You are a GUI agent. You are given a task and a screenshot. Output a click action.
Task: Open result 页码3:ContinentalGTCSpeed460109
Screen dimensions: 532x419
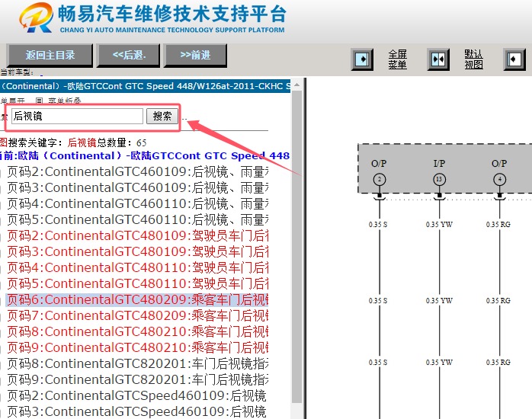[x=136, y=411]
